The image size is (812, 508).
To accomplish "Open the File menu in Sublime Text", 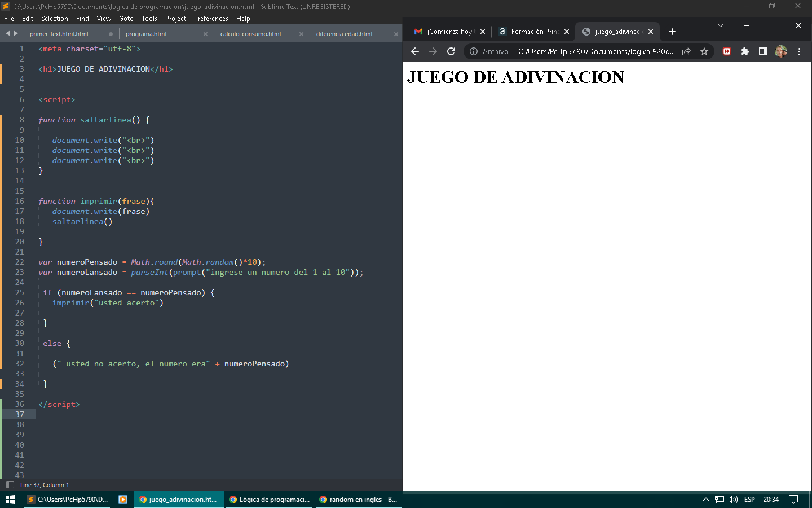I will pos(9,19).
